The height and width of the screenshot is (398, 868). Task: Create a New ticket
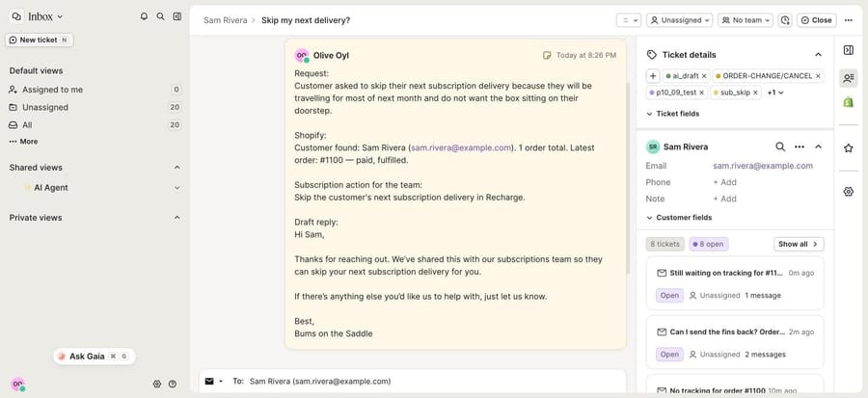(x=40, y=40)
